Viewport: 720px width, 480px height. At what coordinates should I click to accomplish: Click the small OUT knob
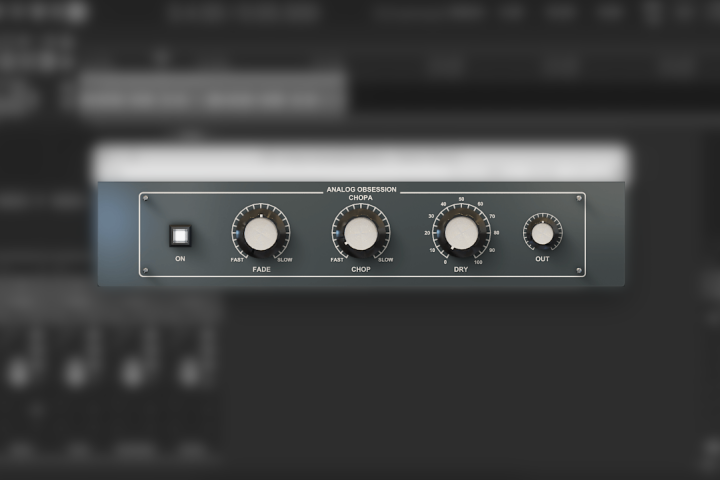point(542,233)
